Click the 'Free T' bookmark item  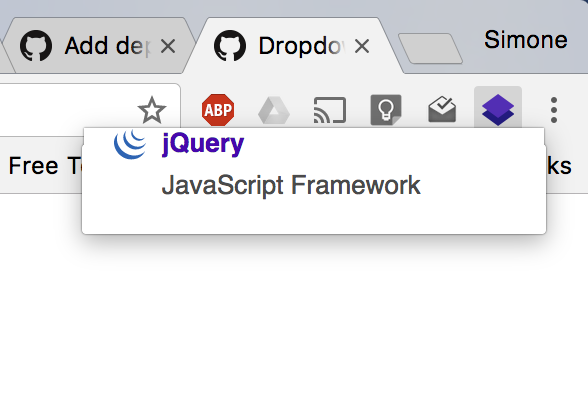44,165
